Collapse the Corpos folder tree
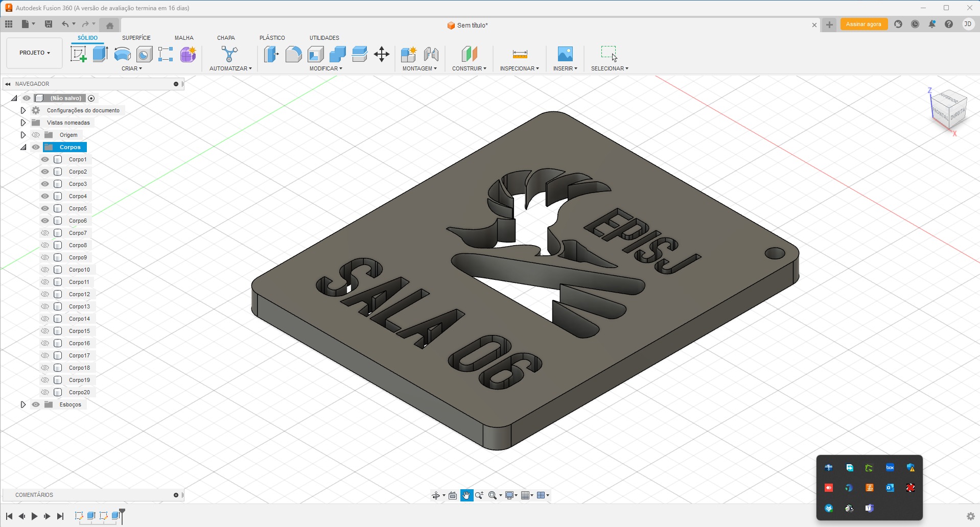This screenshot has width=980, height=527. click(x=23, y=147)
